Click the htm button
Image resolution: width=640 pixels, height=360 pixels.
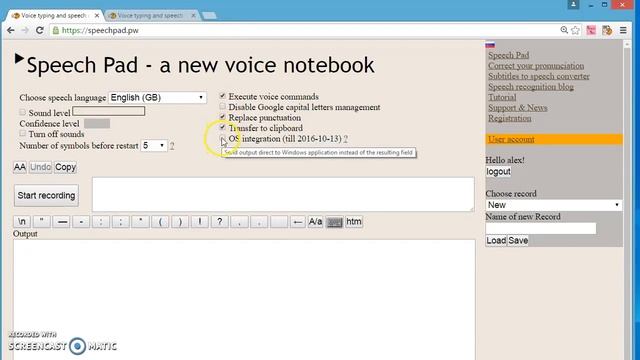(x=354, y=222)
